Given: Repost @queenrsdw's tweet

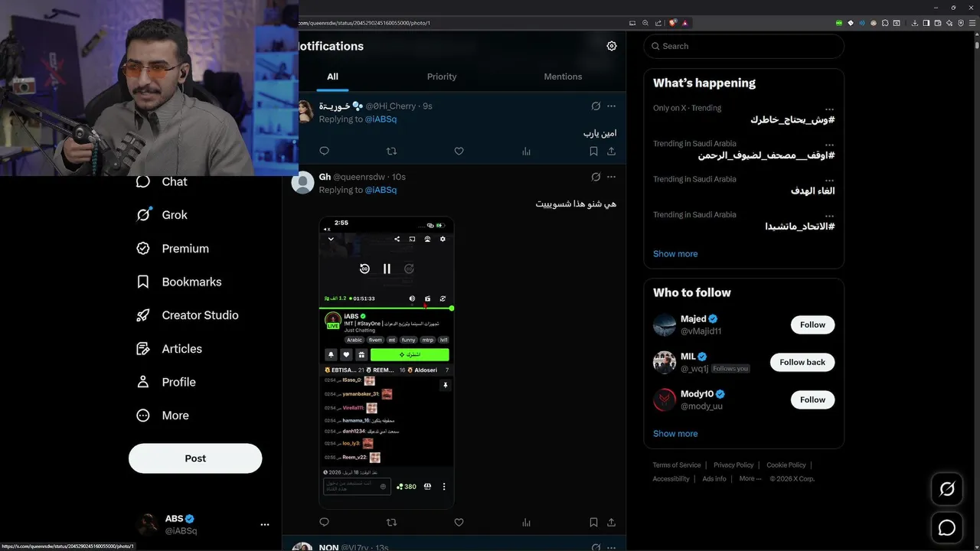Looking at the screenshot, I should tap(391, 523).
